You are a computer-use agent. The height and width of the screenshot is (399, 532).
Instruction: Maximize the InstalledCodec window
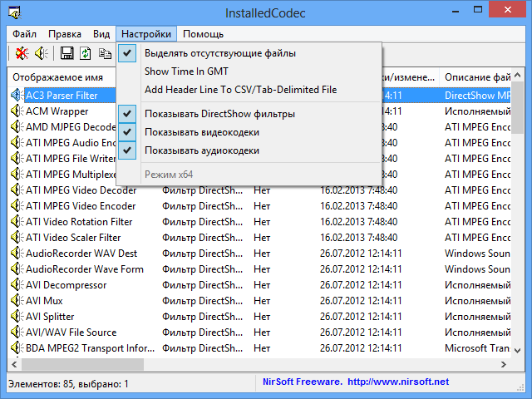tap(478, 10)
